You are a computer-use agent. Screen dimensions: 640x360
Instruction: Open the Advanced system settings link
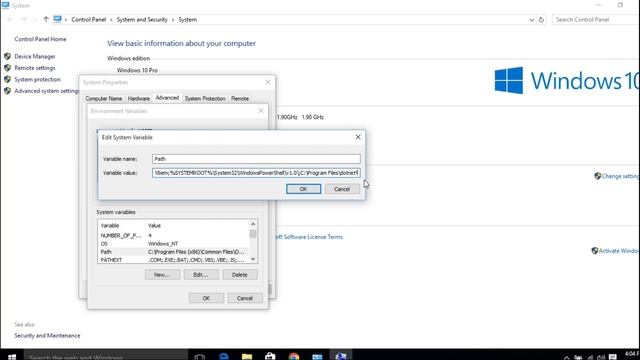(x=47, y=91)
